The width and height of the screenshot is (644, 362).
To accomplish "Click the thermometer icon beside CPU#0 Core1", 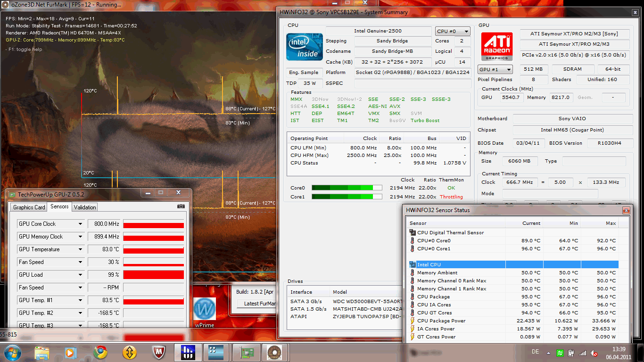I will pos(413,248).
